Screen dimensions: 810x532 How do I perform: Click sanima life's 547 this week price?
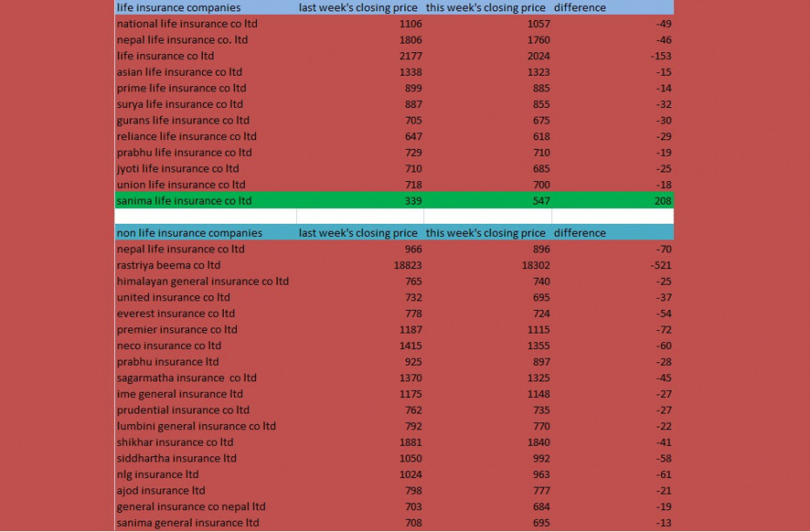[488, 200]
